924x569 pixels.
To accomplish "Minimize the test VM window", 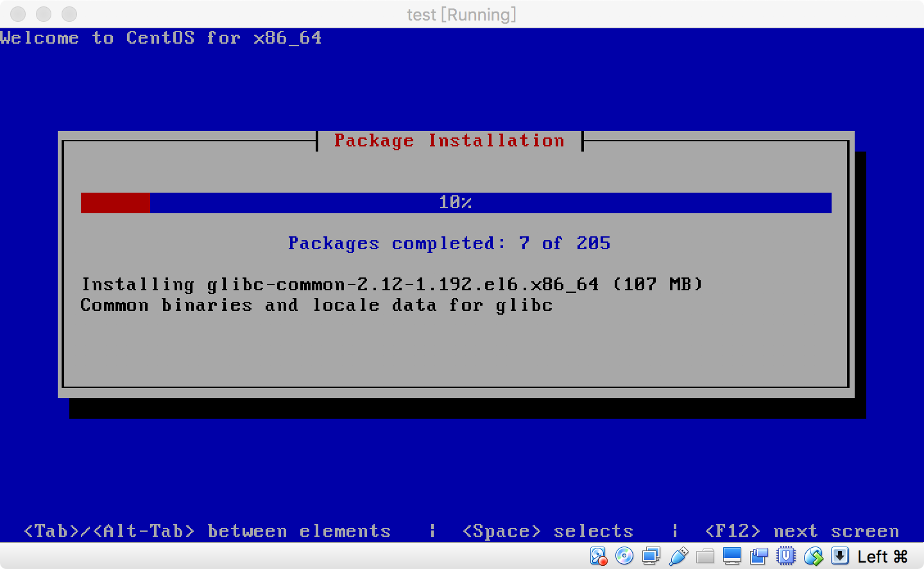I will [x=44, y=14].
